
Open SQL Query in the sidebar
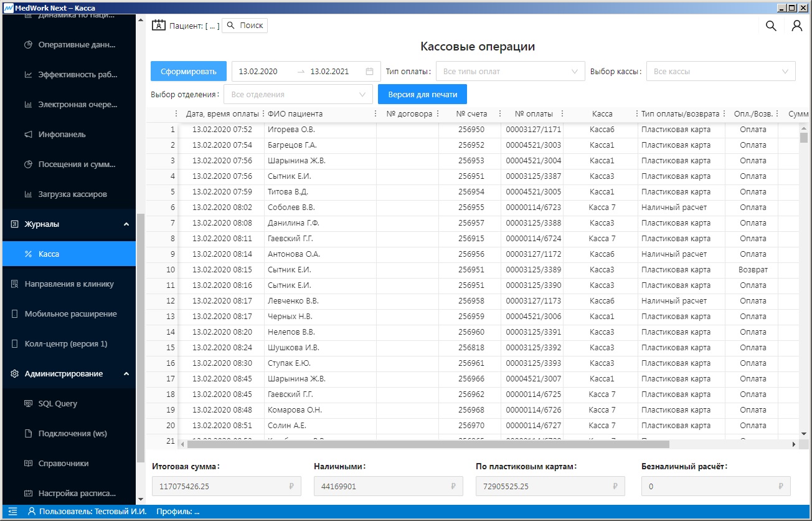(58, 403)
